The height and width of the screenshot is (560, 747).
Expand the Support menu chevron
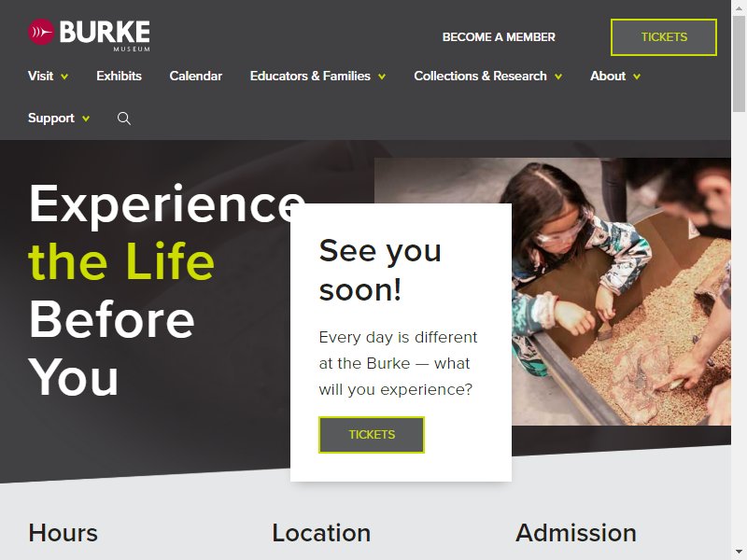86,119
